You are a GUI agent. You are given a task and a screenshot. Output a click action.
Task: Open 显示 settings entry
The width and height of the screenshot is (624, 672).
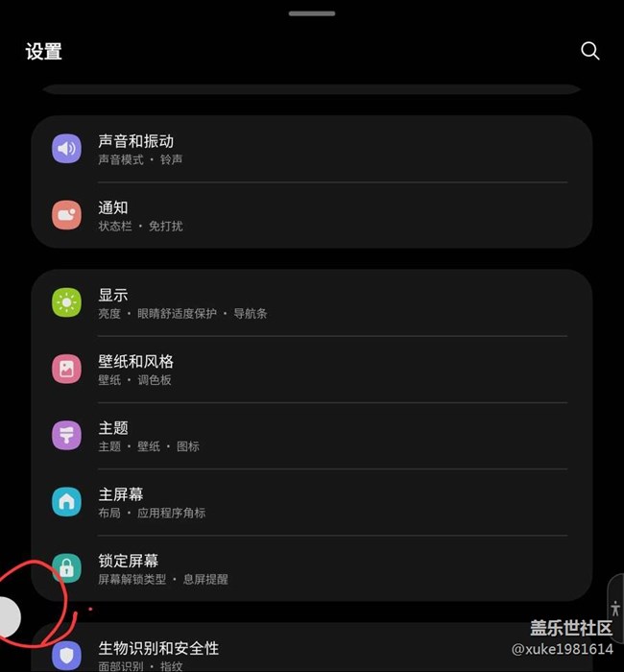312,303
